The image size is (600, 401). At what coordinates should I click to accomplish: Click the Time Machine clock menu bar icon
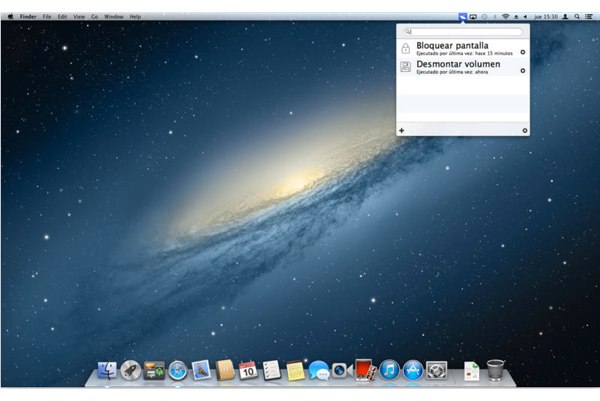click(x=484, y=16)
